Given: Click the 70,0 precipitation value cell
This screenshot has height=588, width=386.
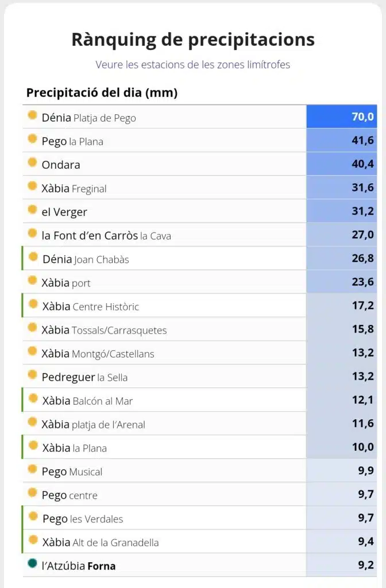Looking at the screenshot, I should (342, 117).
